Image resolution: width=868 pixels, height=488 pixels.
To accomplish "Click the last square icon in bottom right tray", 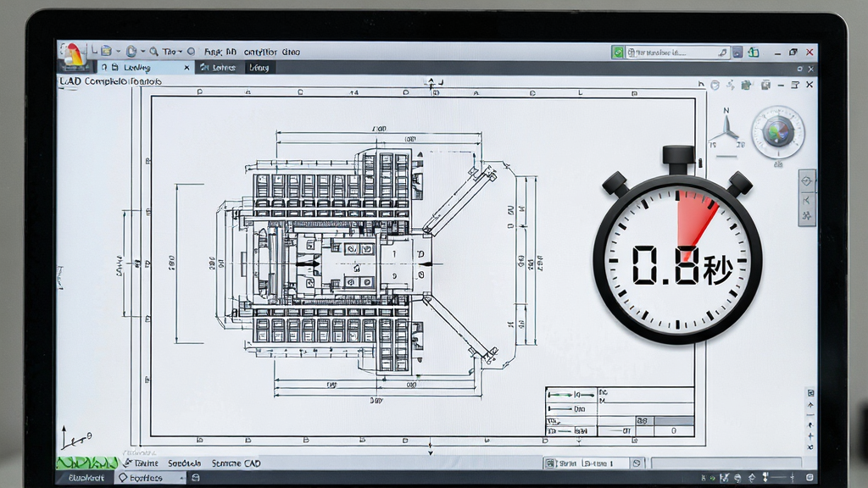I will click(810, 477).
